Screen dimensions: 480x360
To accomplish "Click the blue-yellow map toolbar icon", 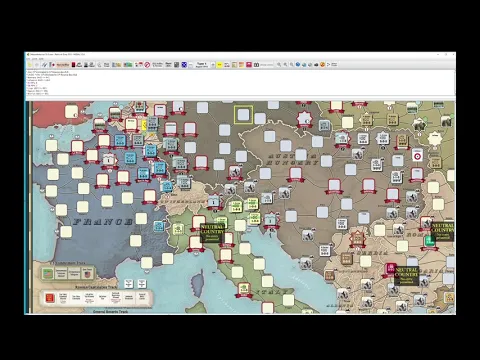I will [x=116, y=65].
